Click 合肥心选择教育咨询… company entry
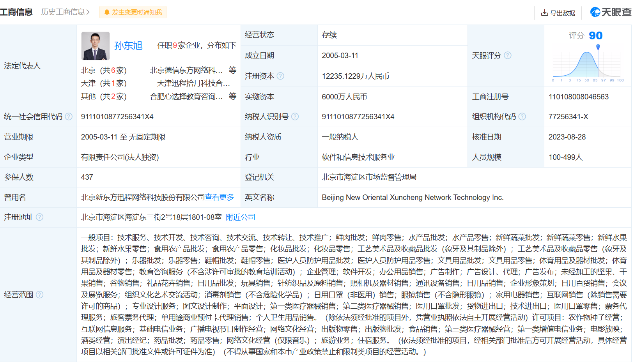The height and width of the screenshot is (364, 634). point(186,96)
